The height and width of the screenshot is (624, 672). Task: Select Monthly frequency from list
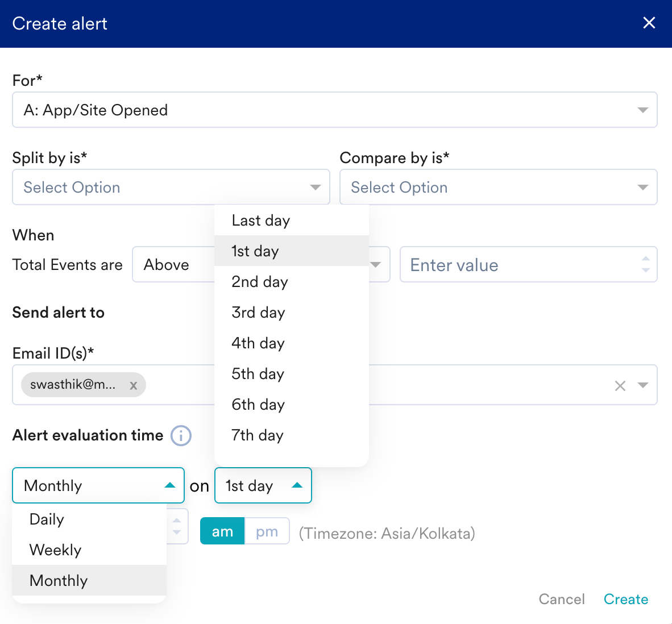point(89,580)
